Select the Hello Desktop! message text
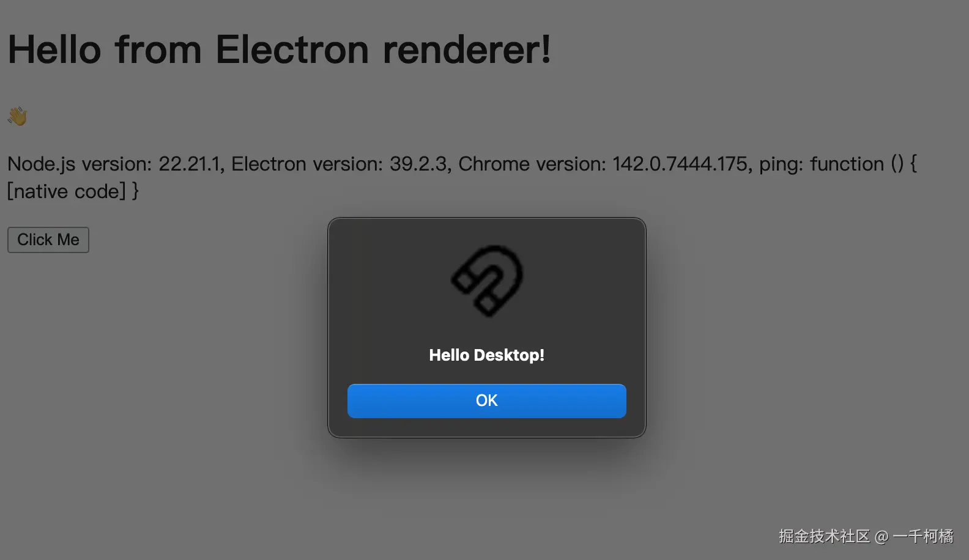Screen dimensions: 969x560 click(x=486, y=355)
